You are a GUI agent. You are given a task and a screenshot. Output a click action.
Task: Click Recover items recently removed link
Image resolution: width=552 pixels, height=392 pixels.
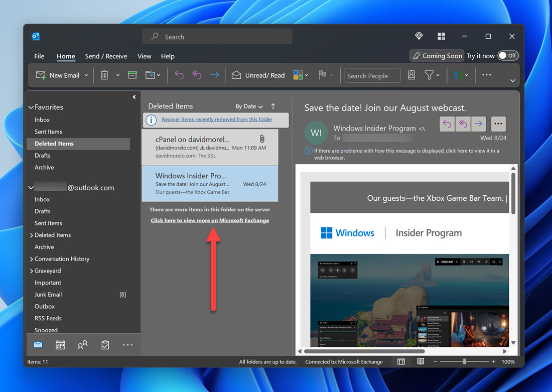pyautogui.click(x=217, y=119)
